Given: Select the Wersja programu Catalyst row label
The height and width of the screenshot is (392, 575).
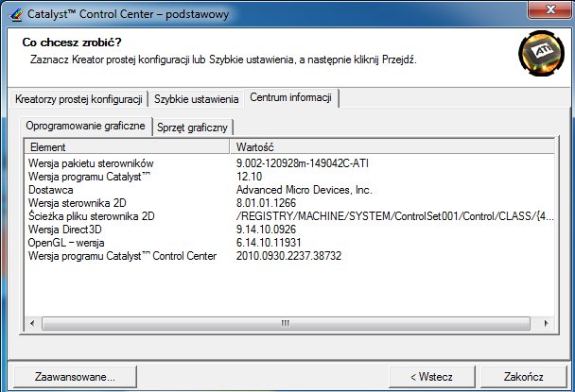Looking at the screenshot, I should pos(89,177).
